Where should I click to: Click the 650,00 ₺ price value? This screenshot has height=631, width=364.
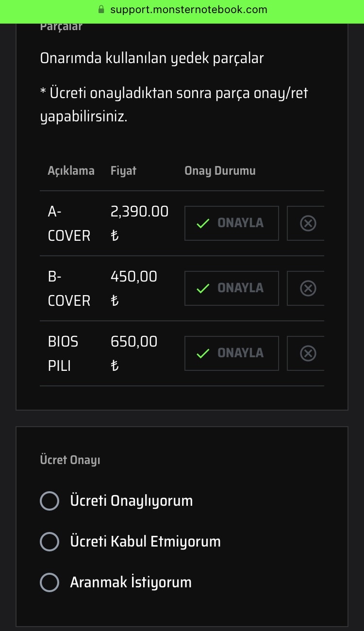point(134,354)
